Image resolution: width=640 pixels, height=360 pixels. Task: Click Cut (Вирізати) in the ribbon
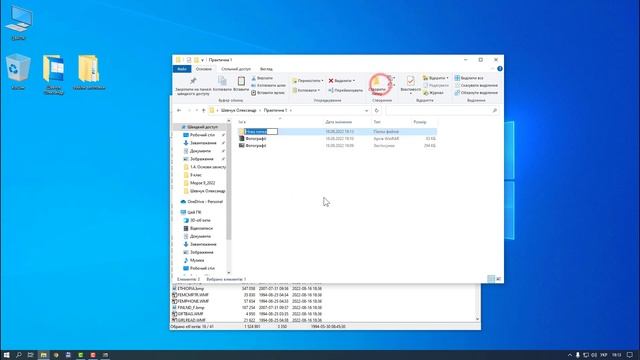tap(262, 78)
